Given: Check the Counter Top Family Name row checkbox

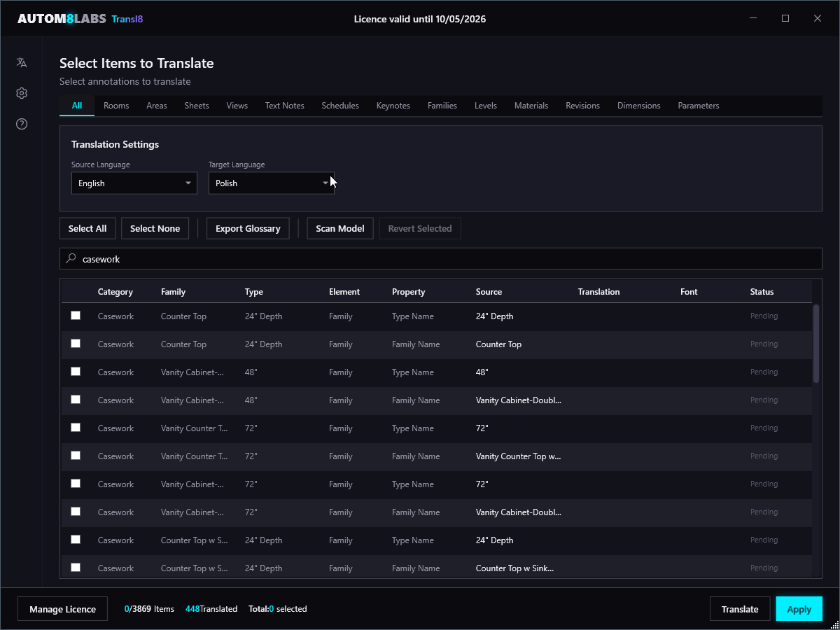Looking at the screenshot, I should click(76, 344).
